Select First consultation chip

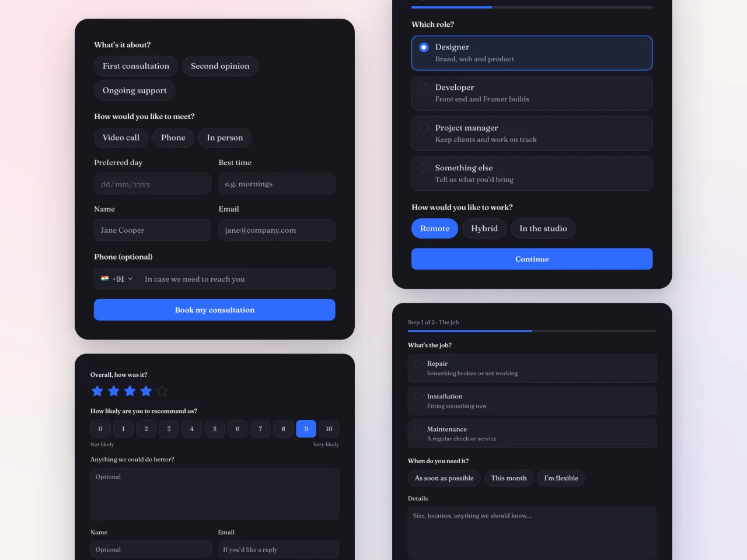[x=136, y=66]
